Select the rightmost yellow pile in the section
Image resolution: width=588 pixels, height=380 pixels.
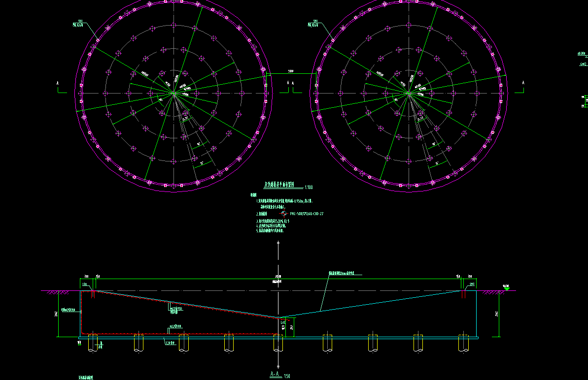(x=463, y=343)
